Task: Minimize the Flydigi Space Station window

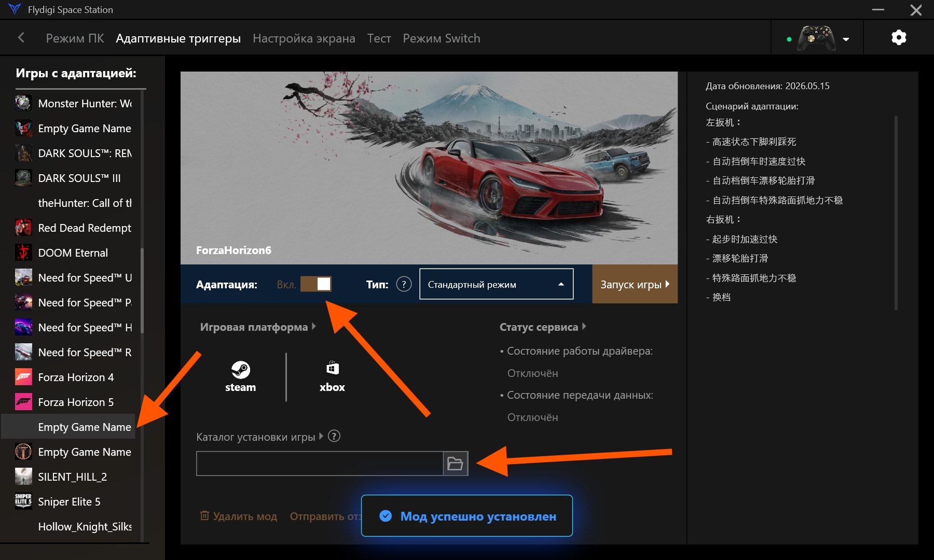Action: coord(878,9)
